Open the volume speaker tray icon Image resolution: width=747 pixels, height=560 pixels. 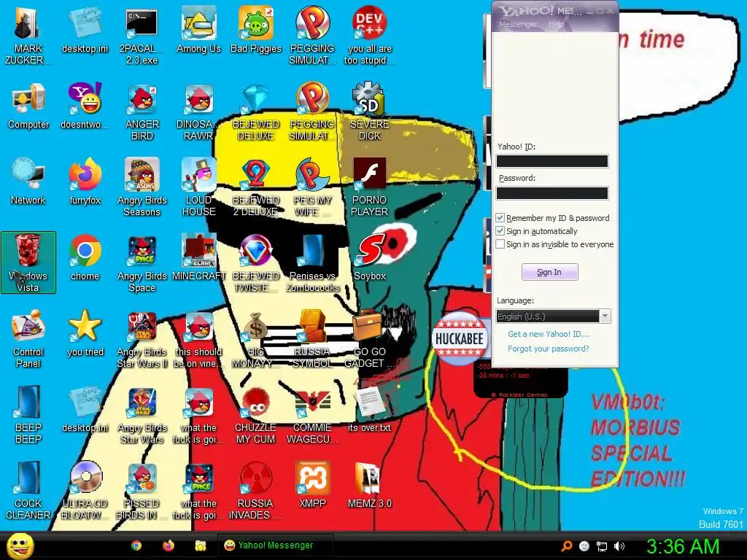[x=619, y=546]
